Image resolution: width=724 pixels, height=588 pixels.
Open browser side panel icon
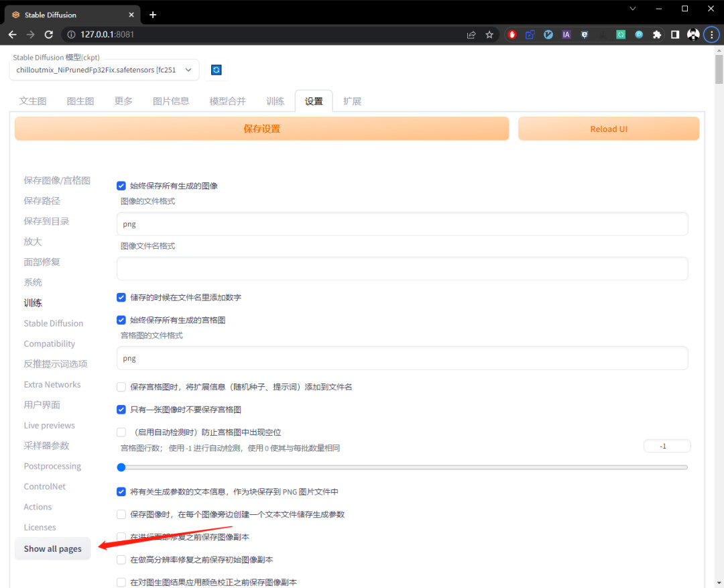point(675,35)
